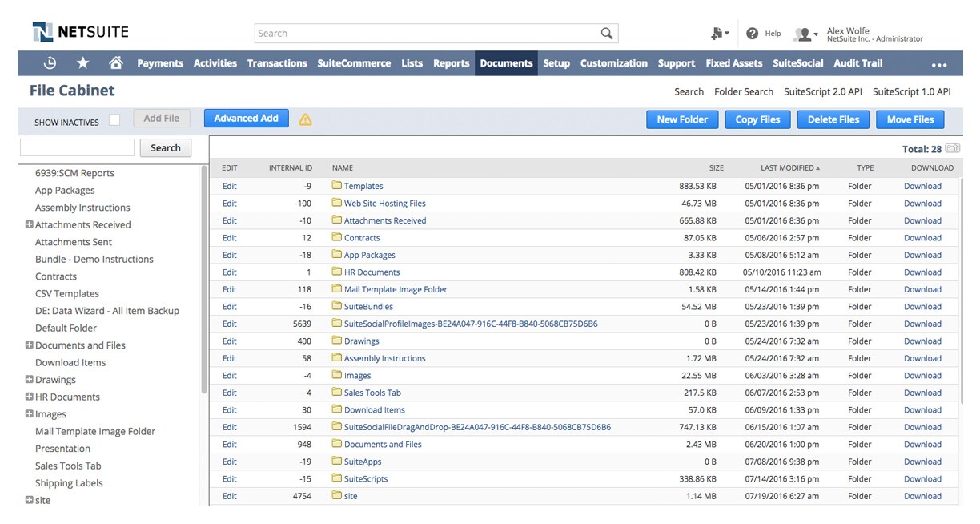Expand HR Documents node in folder tree
This screenshot has height=524, width=980.
pyautogui.click(x=29, y=397)
